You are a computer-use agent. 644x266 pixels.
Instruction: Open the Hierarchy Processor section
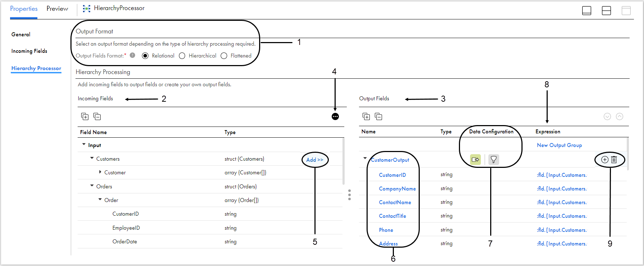tap(36, 68)
